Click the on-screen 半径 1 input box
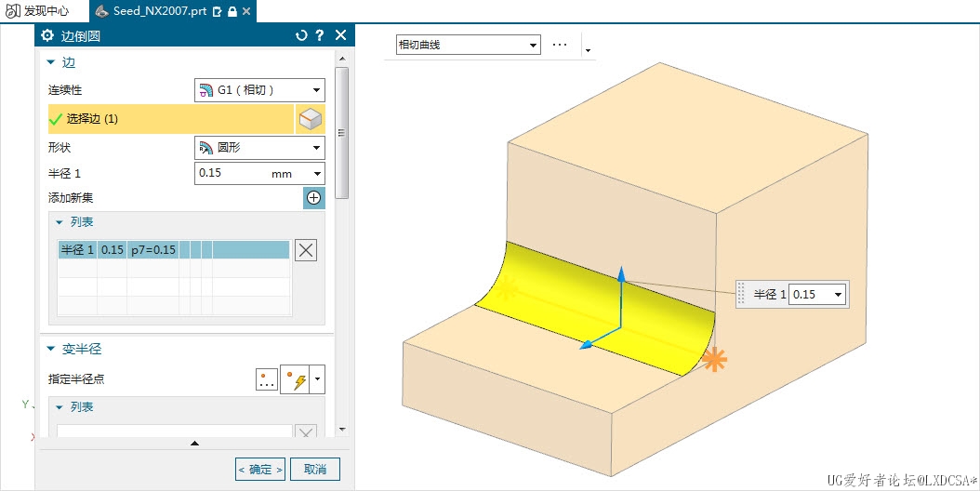The height and width of the screenshot is (491, 980). [x=811, y=294]
